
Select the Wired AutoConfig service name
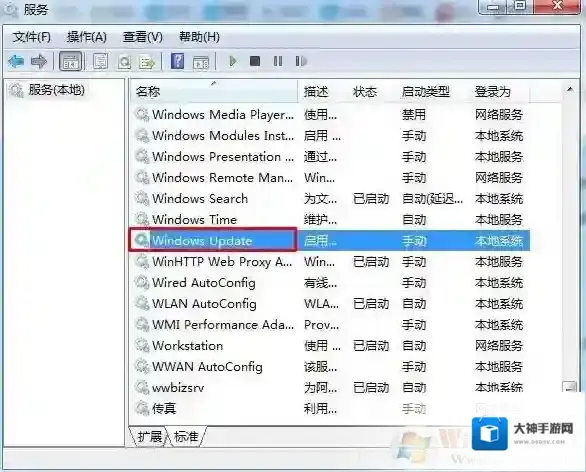[204, 282]
